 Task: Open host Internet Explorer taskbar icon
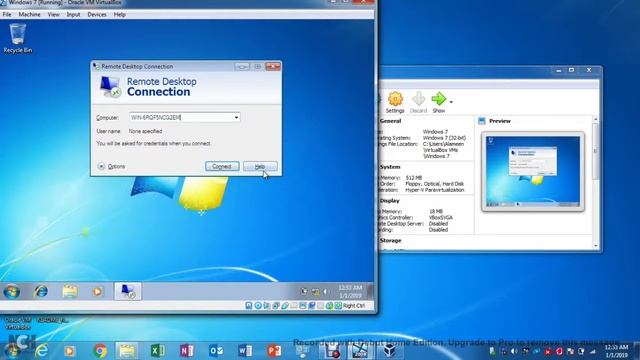click(x=41, y=351)
